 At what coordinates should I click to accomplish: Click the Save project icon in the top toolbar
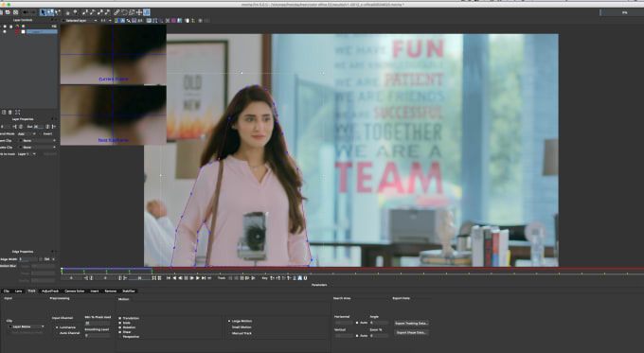click(x=15, y=12)
